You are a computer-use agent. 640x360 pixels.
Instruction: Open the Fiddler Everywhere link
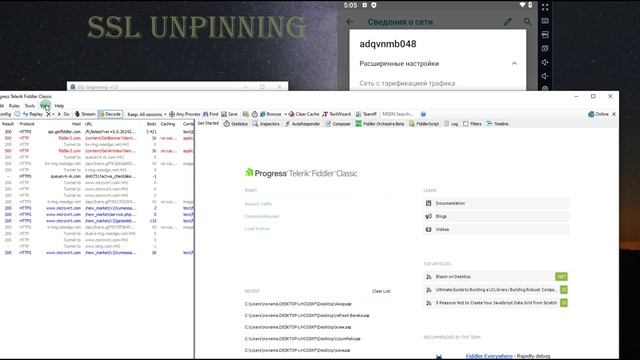489,356
